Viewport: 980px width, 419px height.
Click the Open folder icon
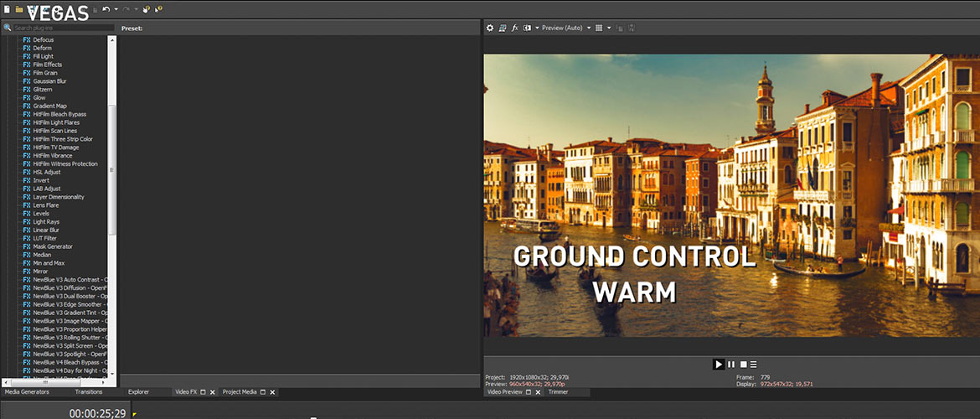click(x=19, y=9)
